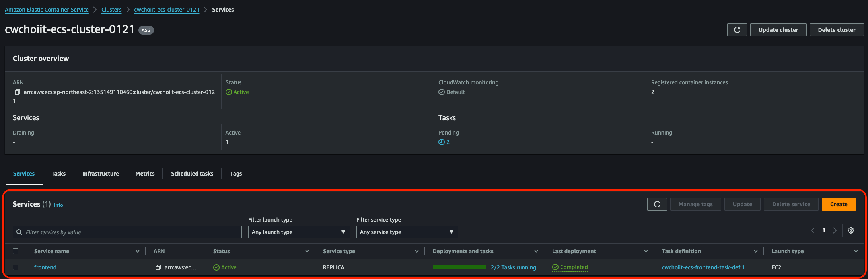
Task: Sort by the Task definition column
Action: 755,251
